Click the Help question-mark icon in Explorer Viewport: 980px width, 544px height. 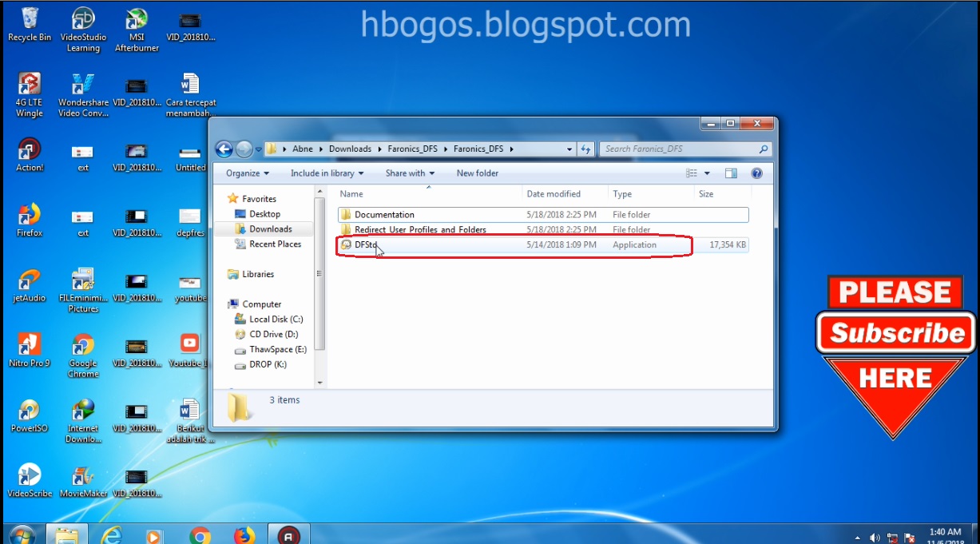coord(756,173)
